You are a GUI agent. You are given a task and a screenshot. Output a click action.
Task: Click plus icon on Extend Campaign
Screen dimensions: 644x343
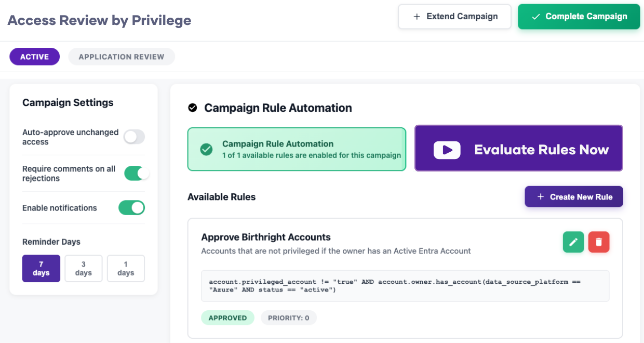tap(417, 17)
